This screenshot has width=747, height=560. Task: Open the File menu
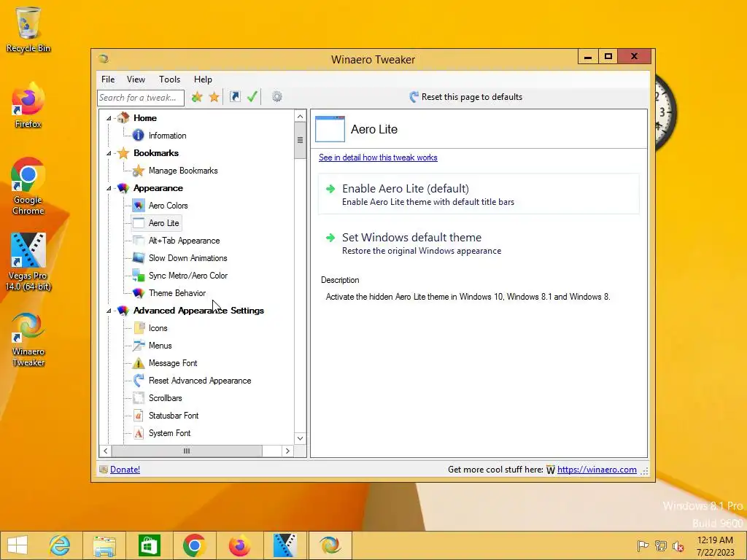(x=108, y=79)
